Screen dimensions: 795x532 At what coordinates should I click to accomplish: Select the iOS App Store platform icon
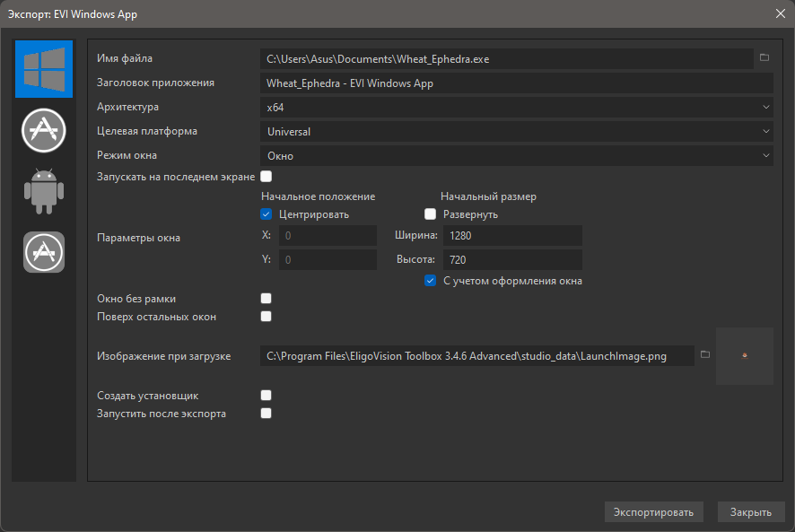[x=44, y=251]
